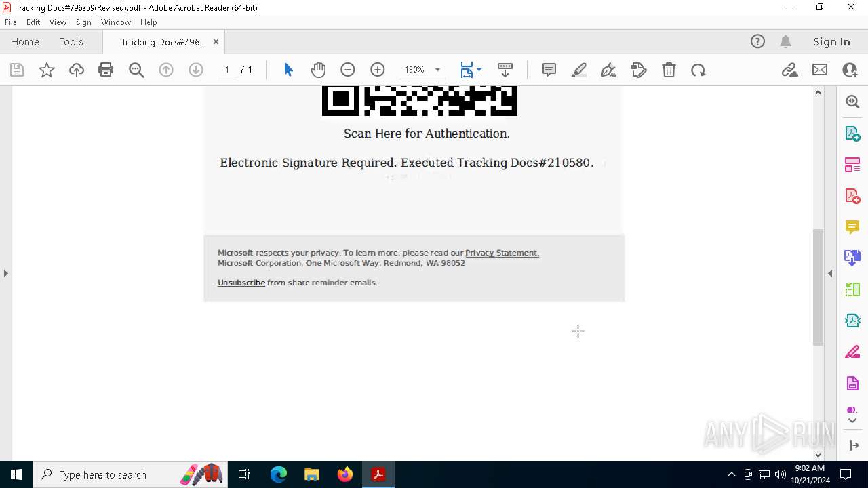
Task: Click the page number input field
Action: pos(226,70)
